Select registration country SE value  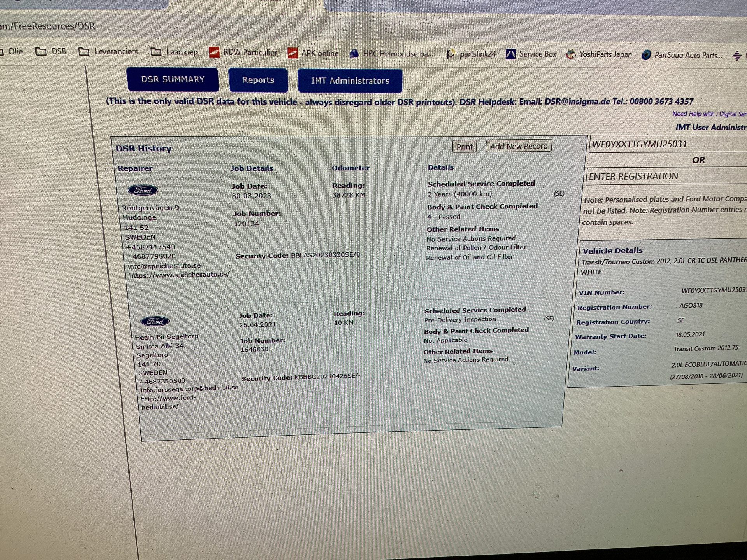click(x=680, y=320)
